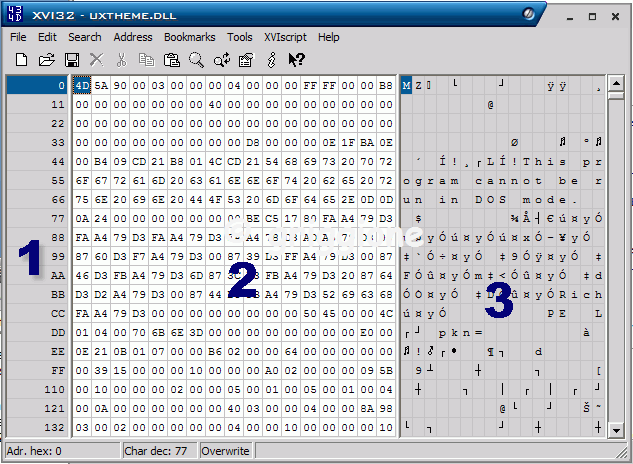Open the Tools menu

tap(239, 37)
